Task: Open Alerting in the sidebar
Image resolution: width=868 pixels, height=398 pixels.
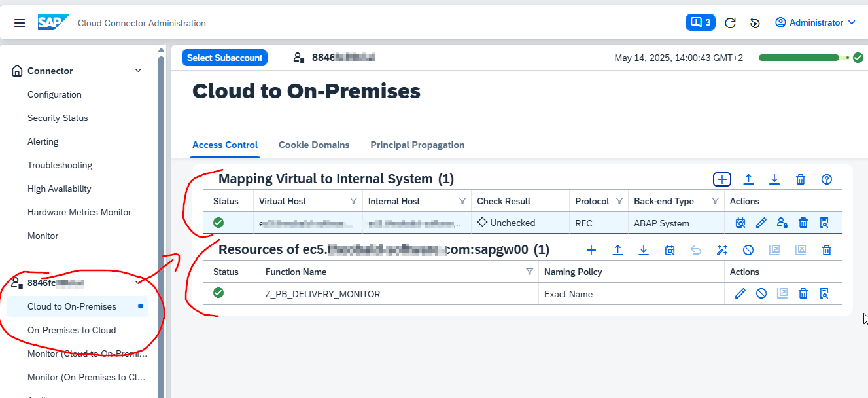Action: point(43,141)
